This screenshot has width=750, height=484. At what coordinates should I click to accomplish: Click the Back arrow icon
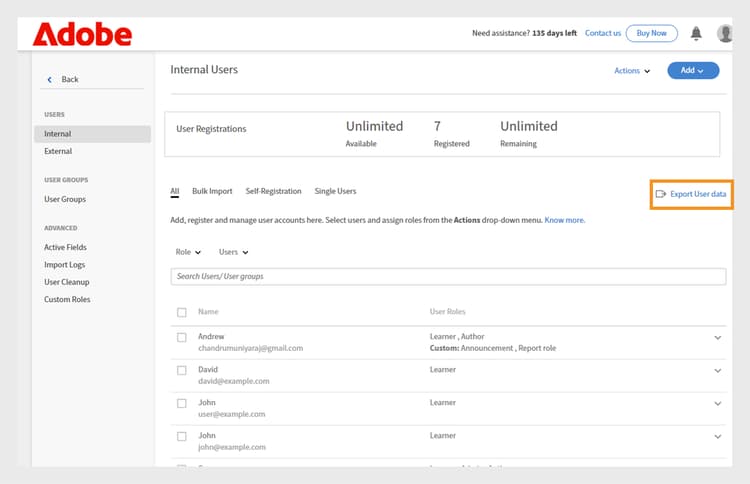pyautogui.click(x=50, y=79)
